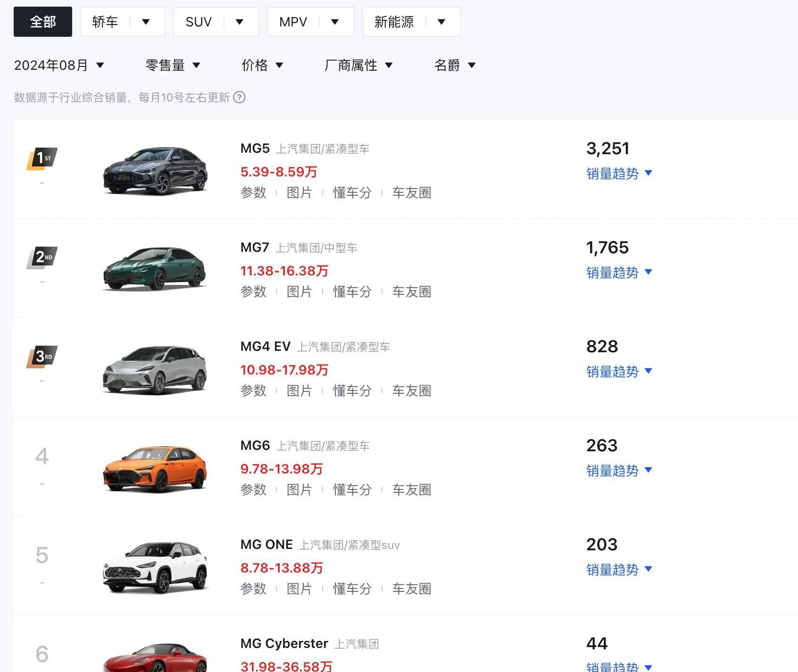Viewport: 798px width, 672px height.
Task: Expand 销量趋势 for MG5
Action: click(619, 174)
